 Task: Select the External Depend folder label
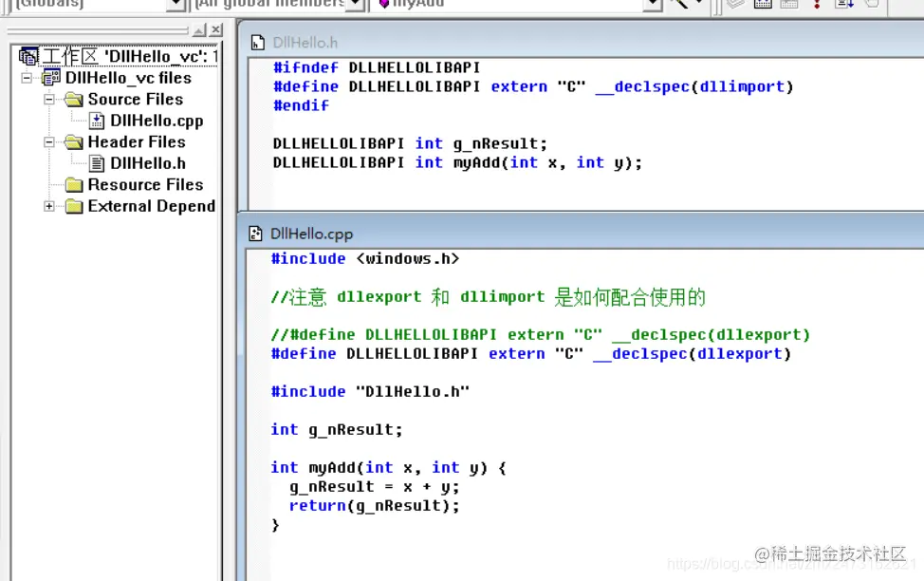pyautogui.click(x=152, y=206)
